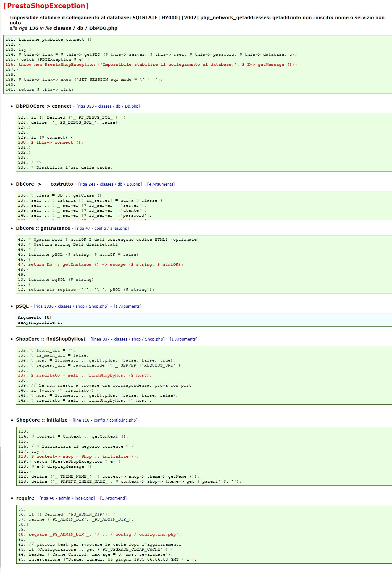Click the 'pSQL' trace title
The image size is (392, 575).
pos(22,306)
